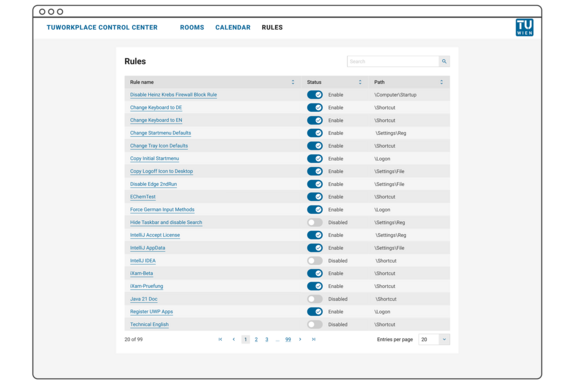Select current page 1 button
The image size is (575, 384).
(245, 339)
